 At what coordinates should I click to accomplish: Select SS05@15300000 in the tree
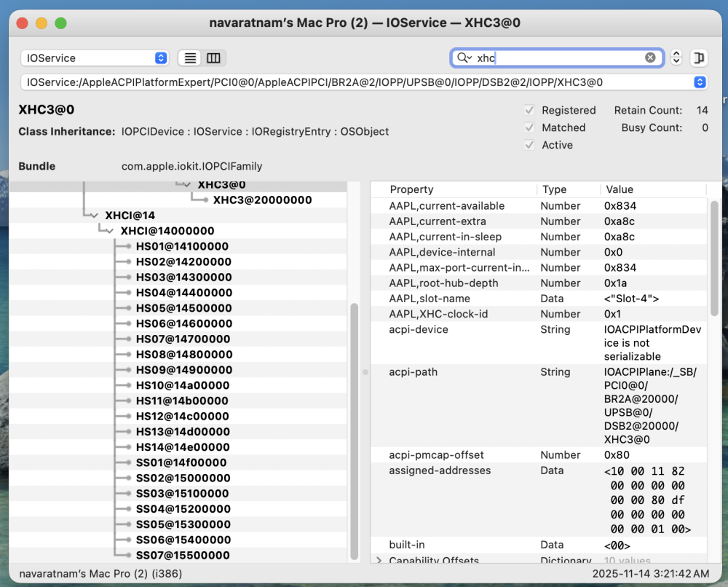coord(183,524)
